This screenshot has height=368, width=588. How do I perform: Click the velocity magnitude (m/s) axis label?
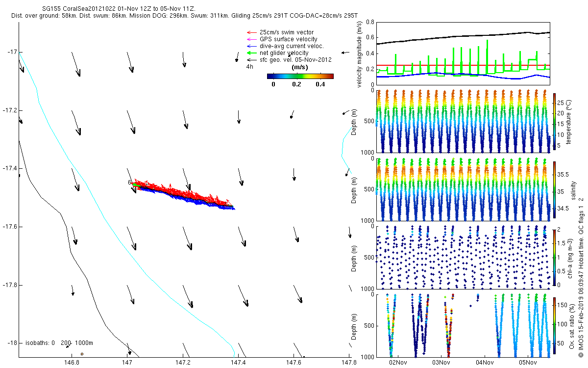point(360,54)
